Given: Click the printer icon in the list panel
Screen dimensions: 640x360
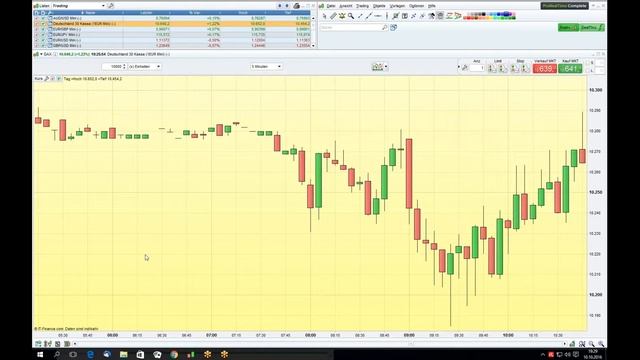Looking at the screenshot, I should (x=297, y=6).
